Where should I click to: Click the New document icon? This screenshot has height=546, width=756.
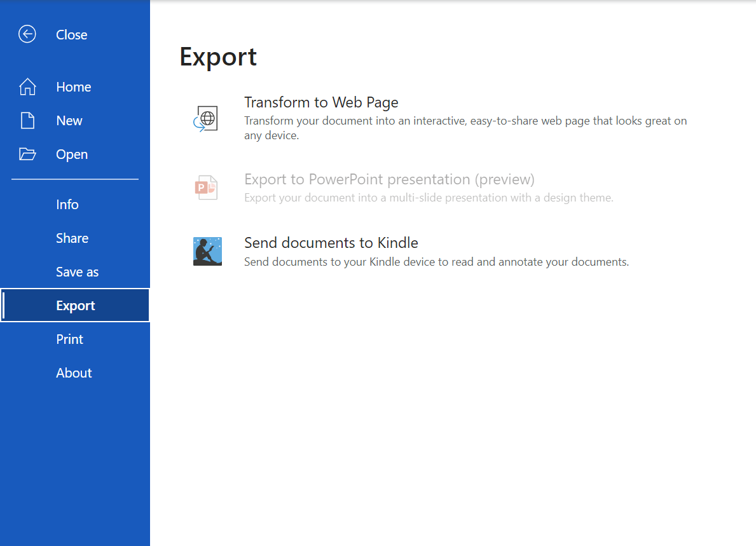pos(28,120)
